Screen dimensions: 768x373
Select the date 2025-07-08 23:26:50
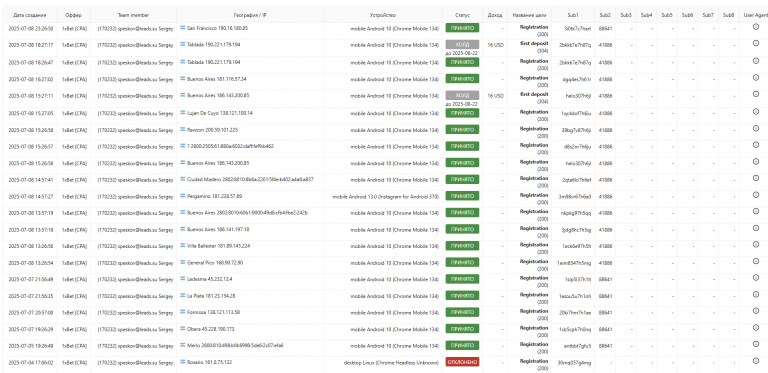pyautogui.click(x=30, y=28)
